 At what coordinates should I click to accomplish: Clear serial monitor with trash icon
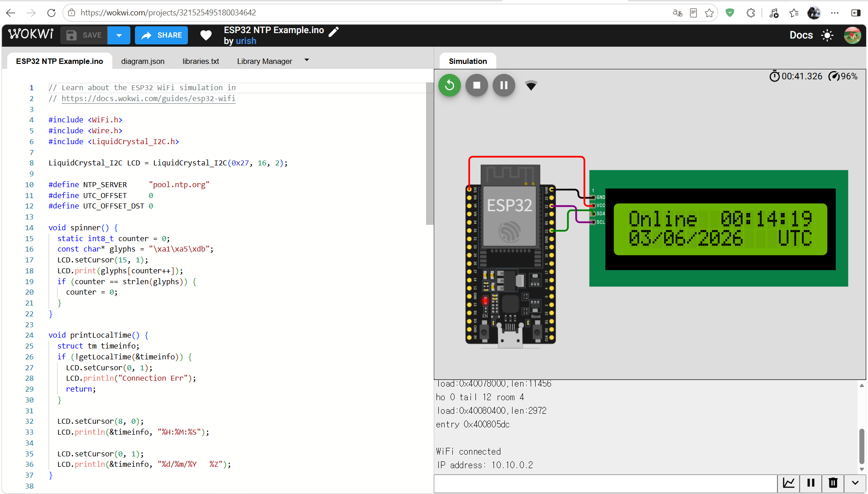coord(833,483)
